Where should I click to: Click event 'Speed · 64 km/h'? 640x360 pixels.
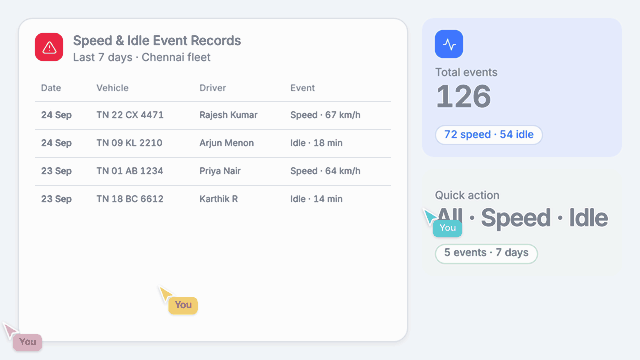pos(325,171)
